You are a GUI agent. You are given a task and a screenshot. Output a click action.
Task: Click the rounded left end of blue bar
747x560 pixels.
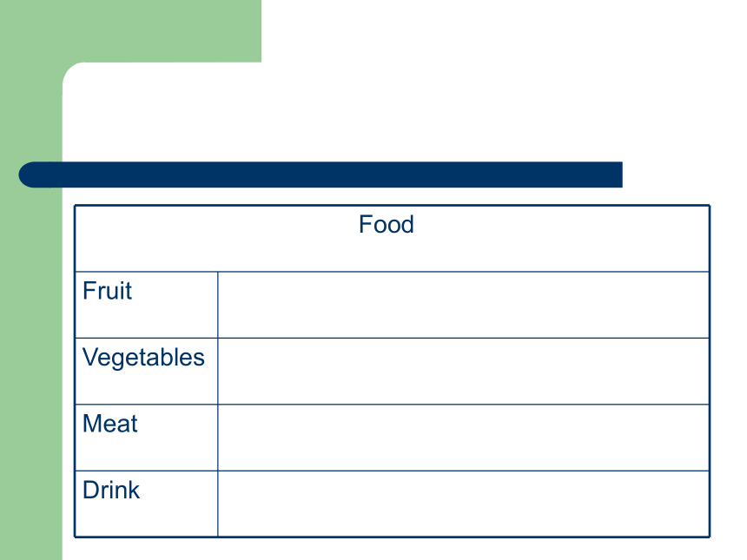pyautogui.click(x=33, y=175)
